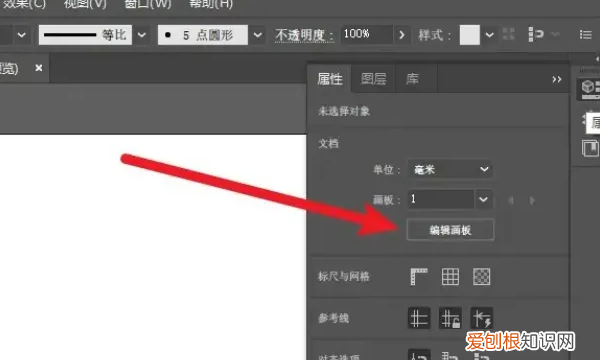This screenshot has height=360, width=600.
Task: Open the 画板 number dropdown arrow
Action: tap(483, 199)
